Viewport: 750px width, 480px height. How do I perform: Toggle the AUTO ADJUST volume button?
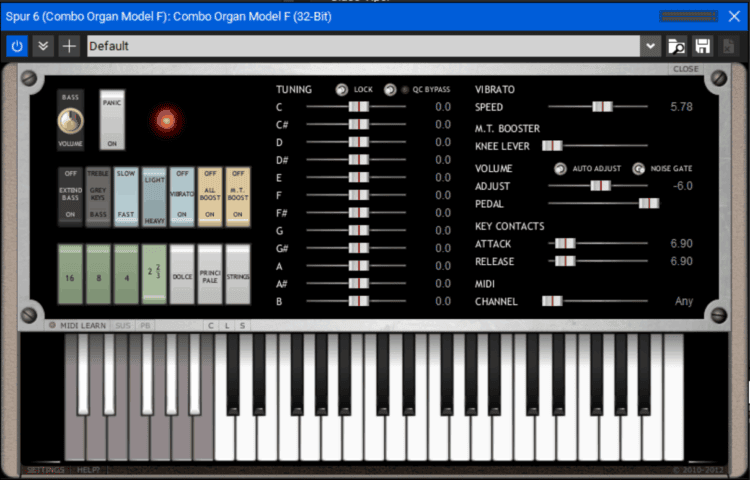[x=560, y=168]
